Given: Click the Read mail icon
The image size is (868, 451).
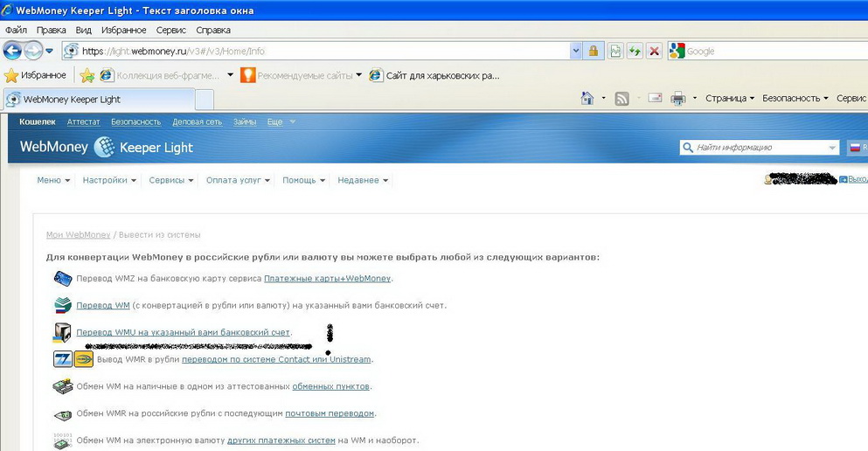Looking at the screenshot, I should (x=655, y=98).
